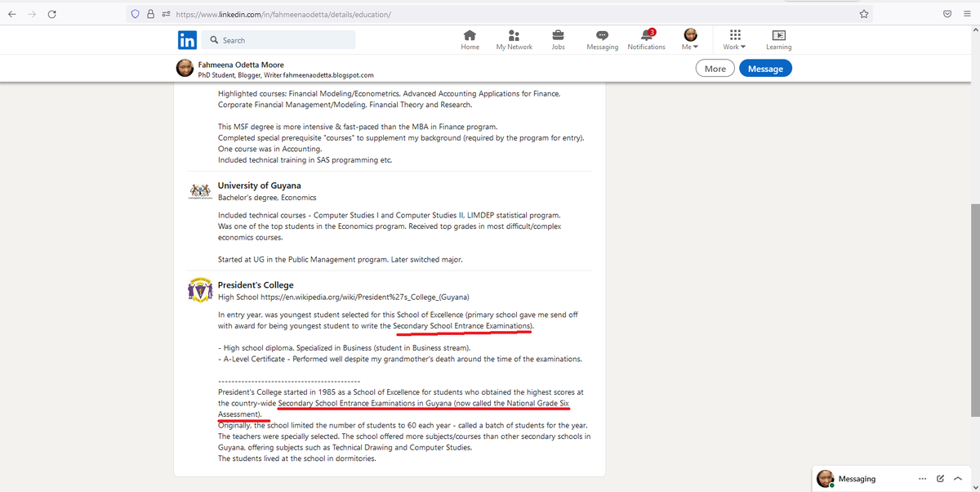Open the Messaging overlay bar title

(857, 478)
